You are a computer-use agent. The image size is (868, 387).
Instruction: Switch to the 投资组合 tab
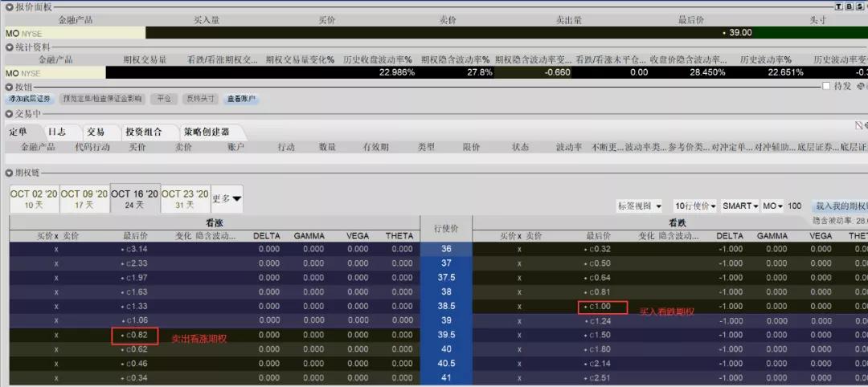pyautogui.click(x=144, y=132)
